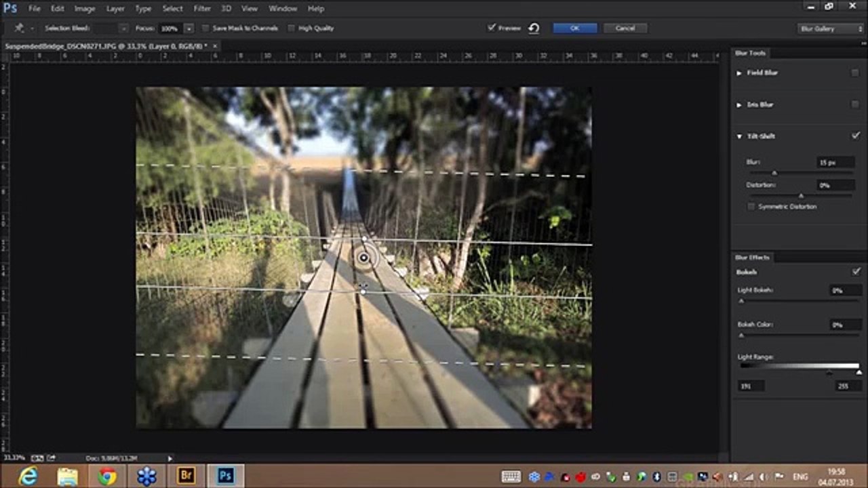Open the blue snowflake app on the taskbar
The image size is (868, 488).
tap(146, 476)
